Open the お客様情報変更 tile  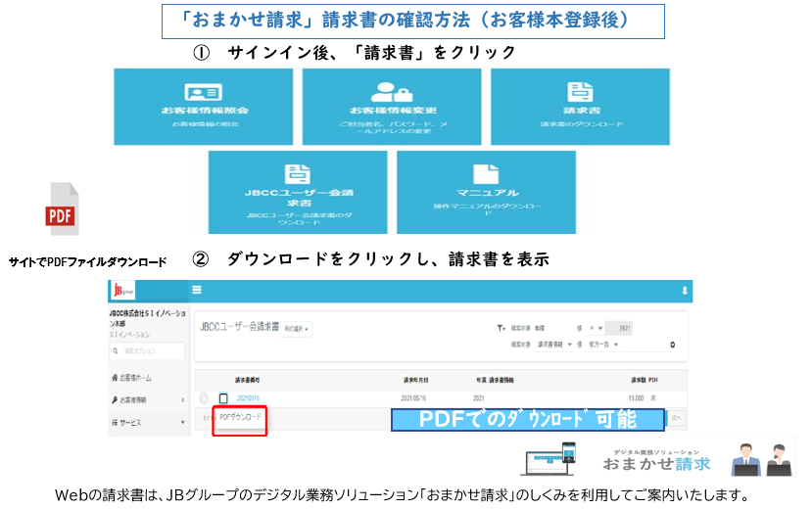pos(392,107)
